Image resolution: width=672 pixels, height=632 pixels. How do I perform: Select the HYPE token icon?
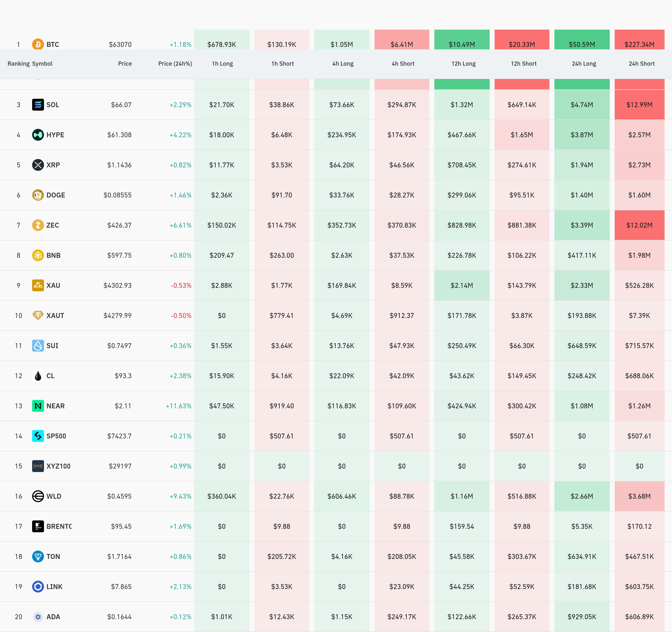click(38, 135)
